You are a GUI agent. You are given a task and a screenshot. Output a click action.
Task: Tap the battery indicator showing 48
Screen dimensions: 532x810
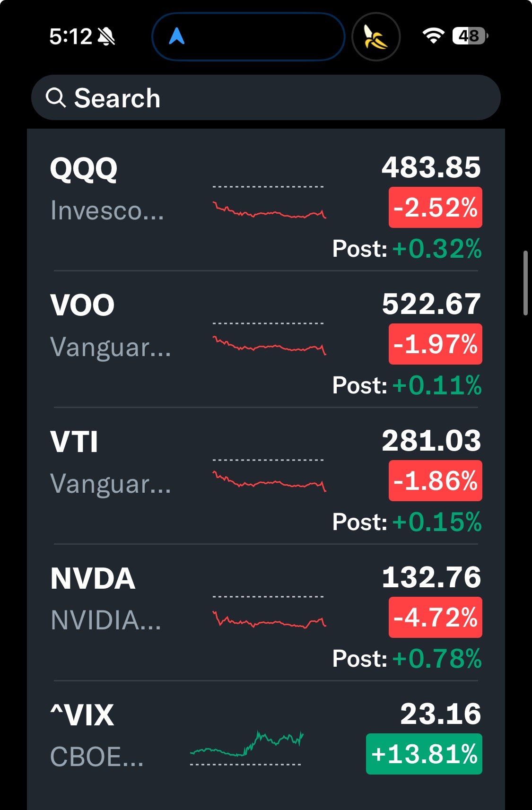coord(470,35)
